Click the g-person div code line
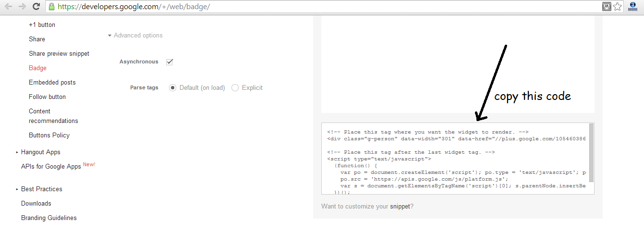Image resolution: width=644 pixels, height=233 pixels. pyautogui.click(x=456, y=139)
